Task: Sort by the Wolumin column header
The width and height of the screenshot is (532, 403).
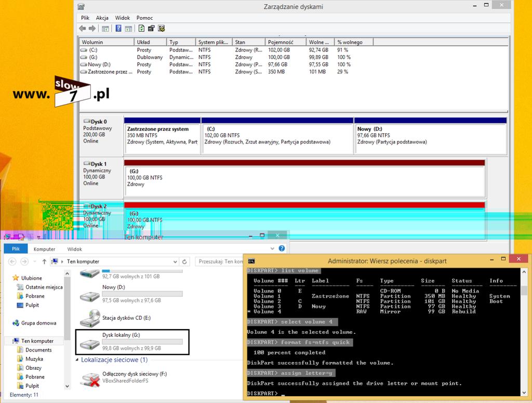Action: click(x=107, y=42)
